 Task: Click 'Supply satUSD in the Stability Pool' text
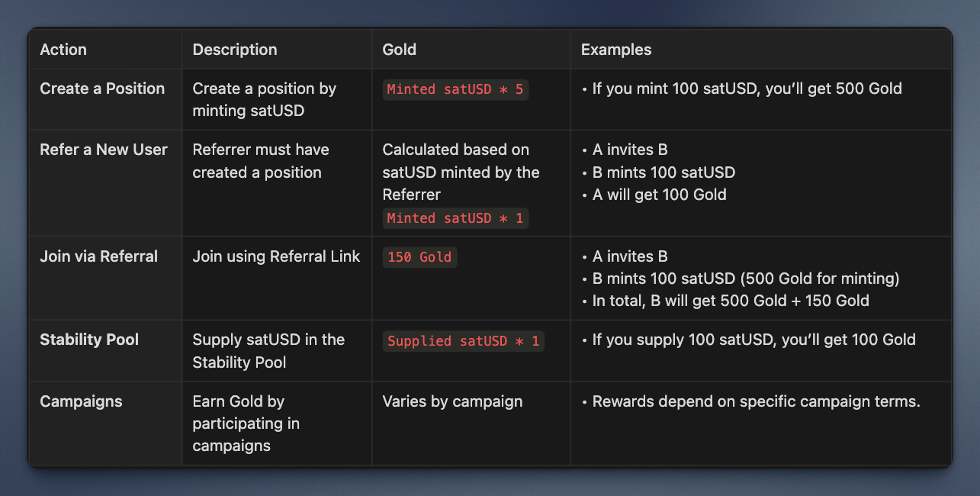(x=268, y=351)
